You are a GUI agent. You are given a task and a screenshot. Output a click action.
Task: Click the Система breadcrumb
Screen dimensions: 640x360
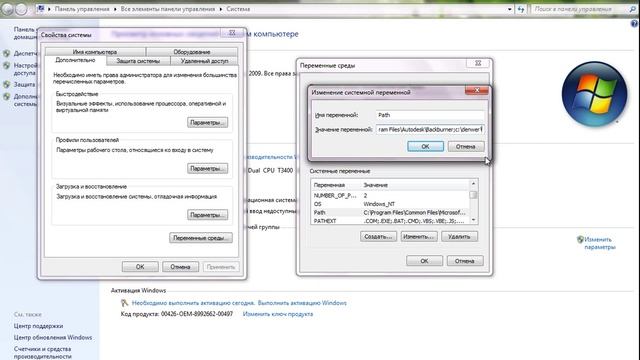pyautogui.click(x=238, y=9)
